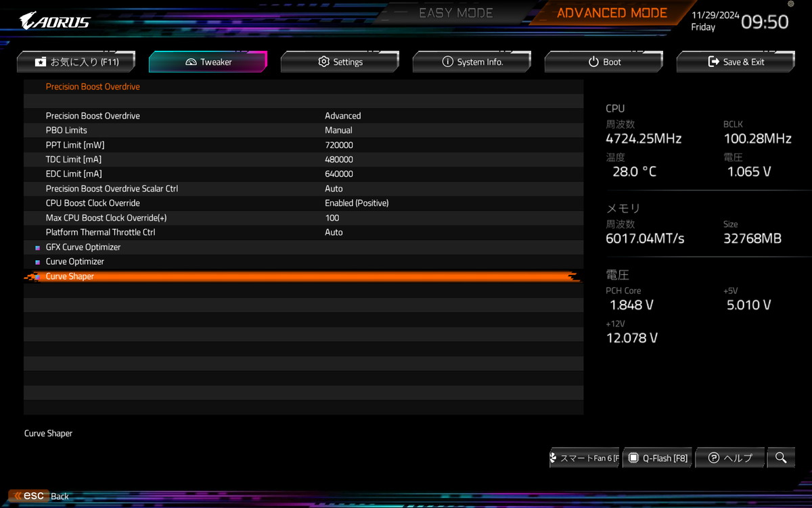
Task: Open the Save & Exit tab
Action: tap(736, 62)
